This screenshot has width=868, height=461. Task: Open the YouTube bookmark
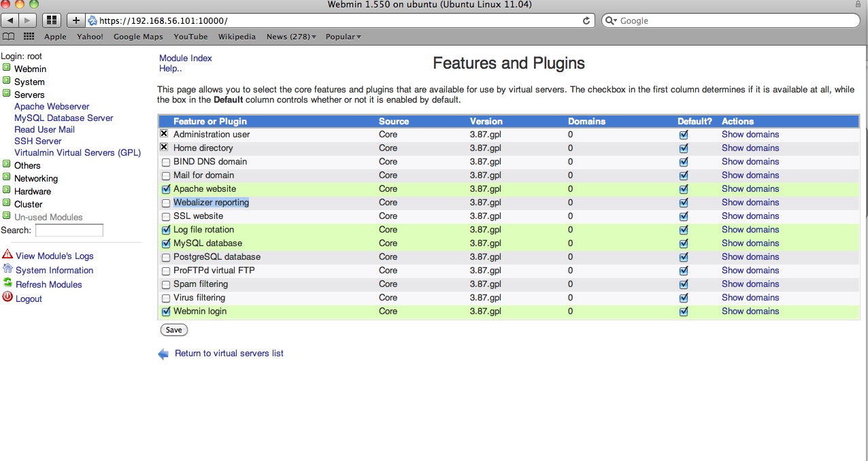[x=190, y=37]
